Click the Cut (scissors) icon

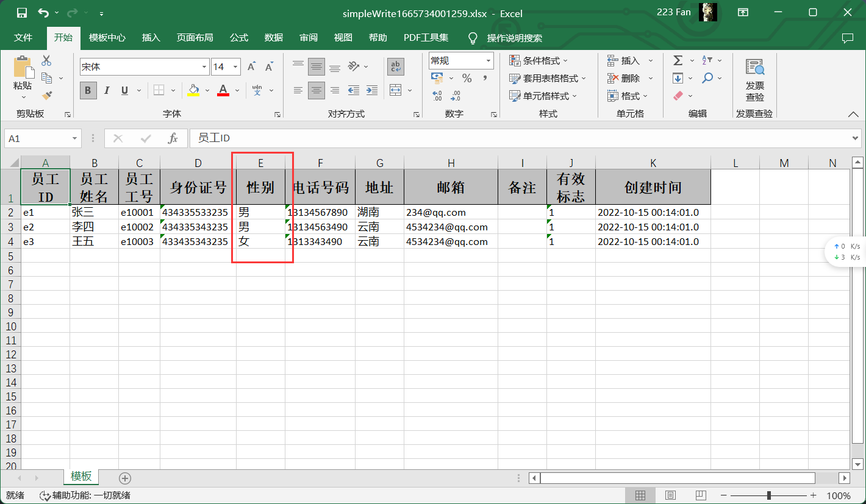click(x=46, y=60)
